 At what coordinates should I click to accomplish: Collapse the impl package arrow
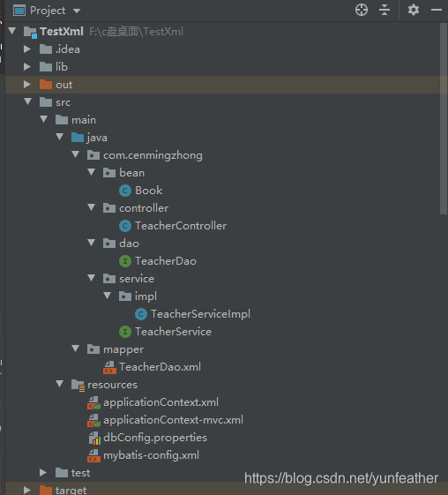108,296
